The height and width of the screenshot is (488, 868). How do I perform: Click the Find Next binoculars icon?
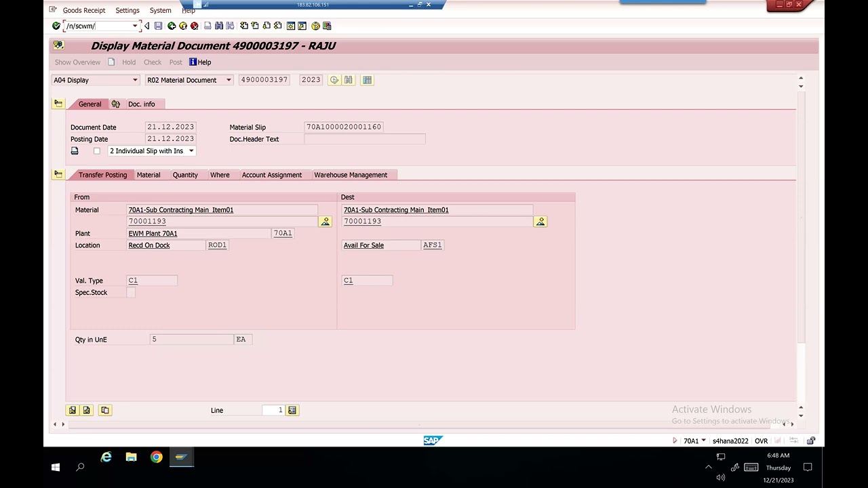tap(230, 26)
